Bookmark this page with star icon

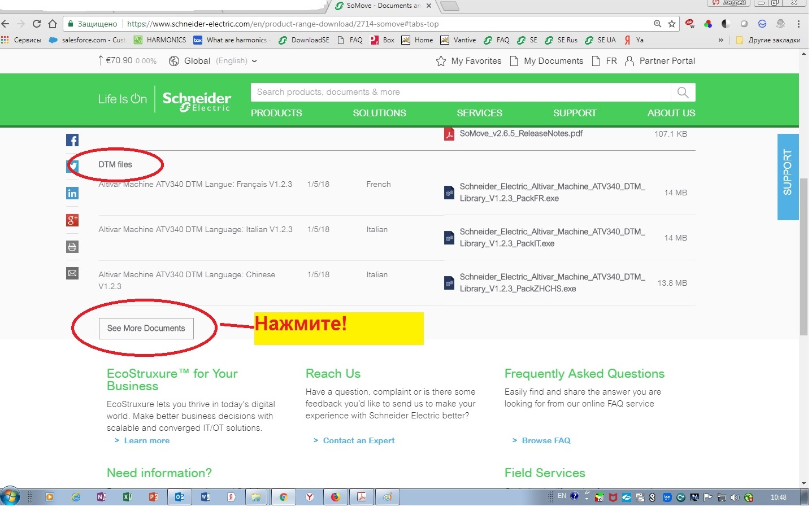pos(672,24)
